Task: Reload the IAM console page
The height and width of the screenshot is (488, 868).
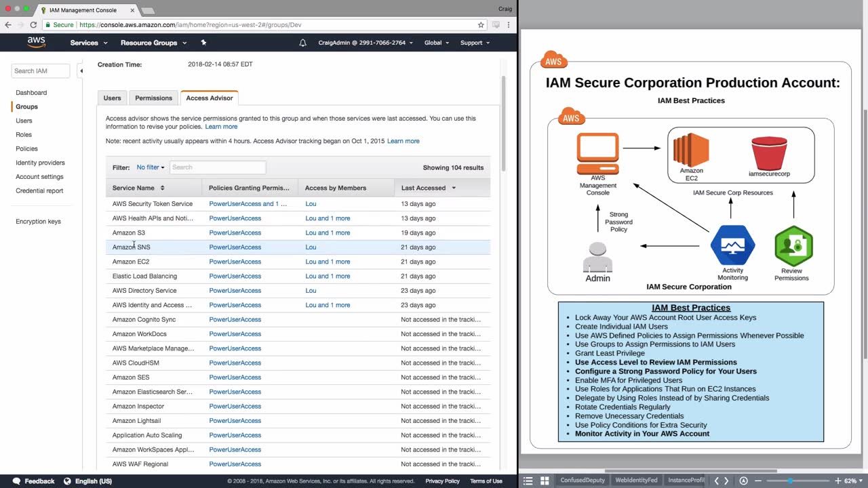Action: 33,24
